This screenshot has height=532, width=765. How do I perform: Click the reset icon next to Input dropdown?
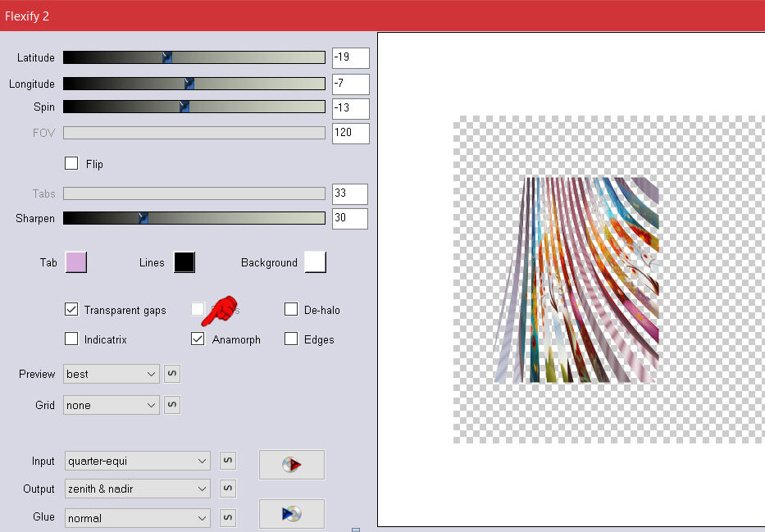click(x=228, y=461)
